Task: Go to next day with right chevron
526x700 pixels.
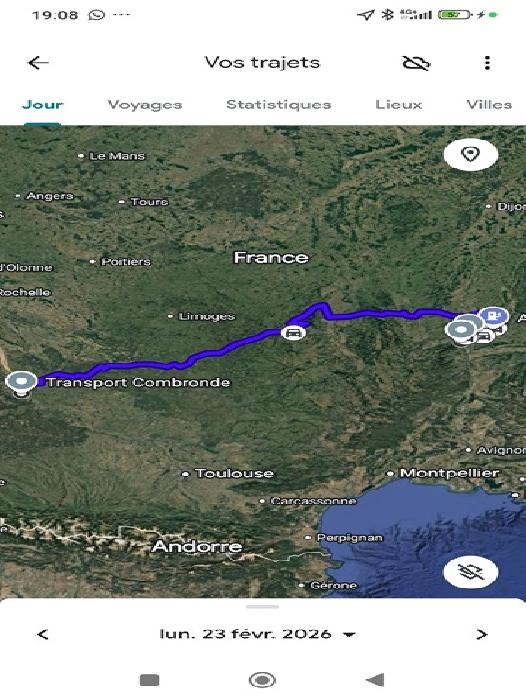Action: tap(481, 634)
